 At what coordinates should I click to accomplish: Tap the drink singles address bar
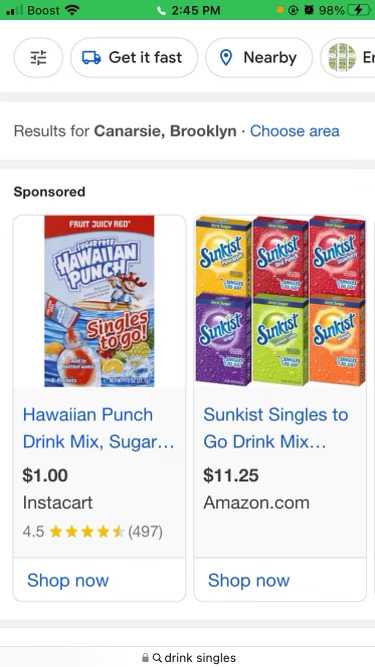188,657
